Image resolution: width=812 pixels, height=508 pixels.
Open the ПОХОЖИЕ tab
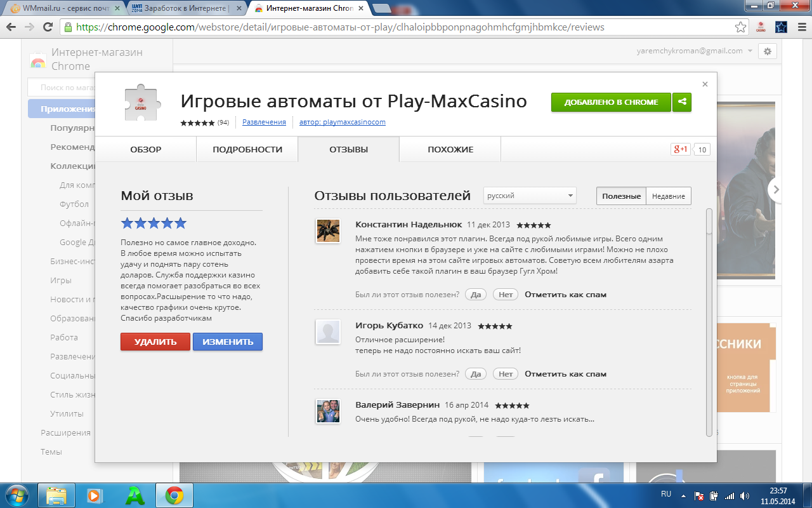[450, 150]
